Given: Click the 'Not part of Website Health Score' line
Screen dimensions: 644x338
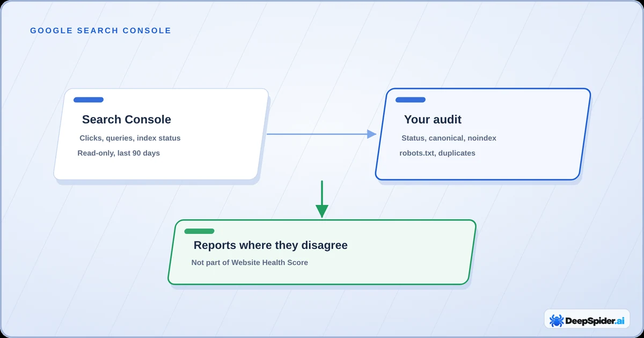Looking at the screenshot, I should (250, 263).
